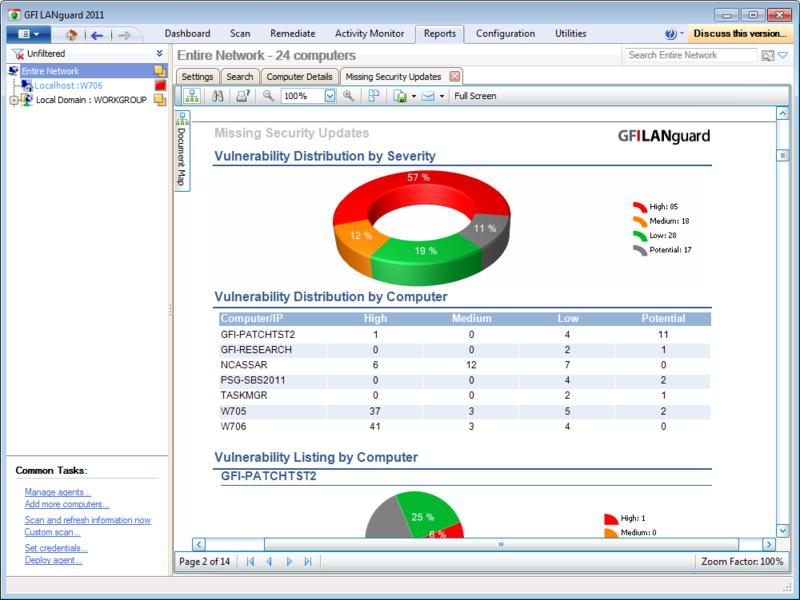800x600 pixels.
Task: Close the Missing Security Updates tab
Action: pos(455,77)
